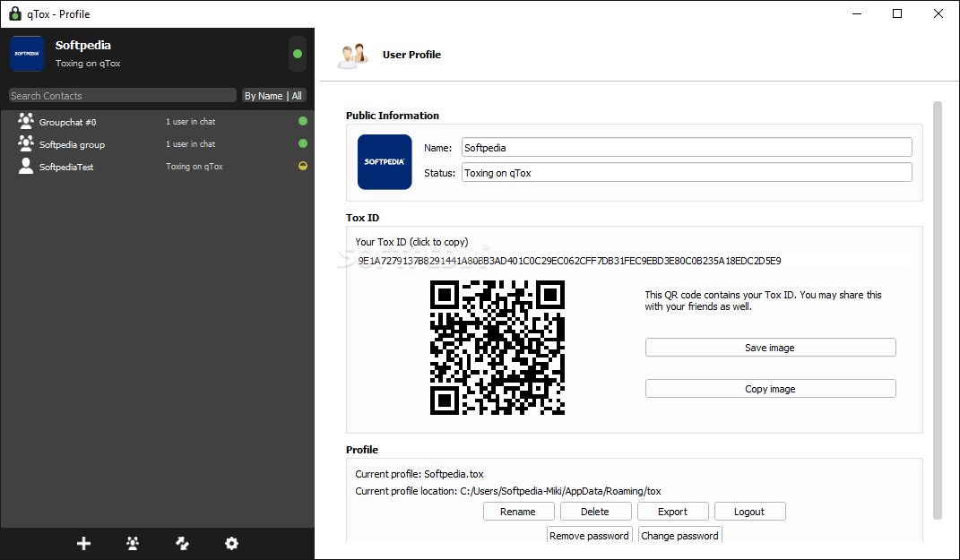Click the Search Contacts field

click(x=123, y=96)
